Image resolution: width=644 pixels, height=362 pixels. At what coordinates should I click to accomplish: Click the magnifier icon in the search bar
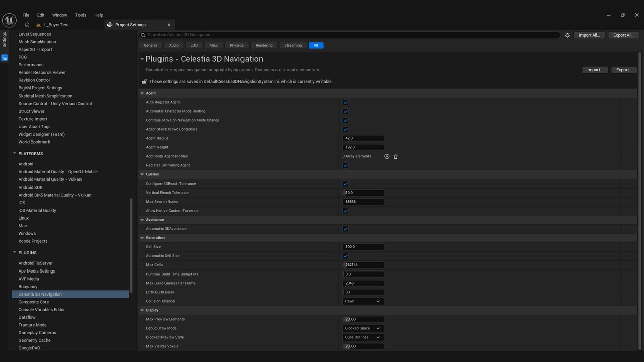point(143,35)
